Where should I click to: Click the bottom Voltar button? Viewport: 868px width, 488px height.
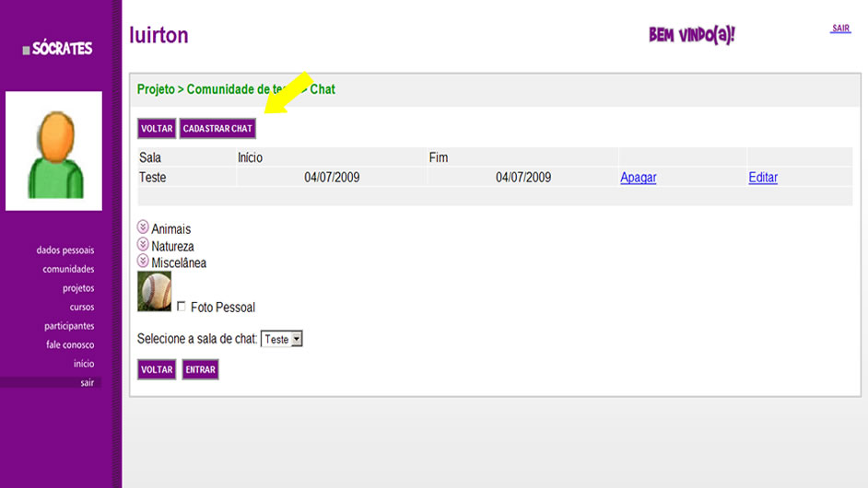tap(157, 370)
